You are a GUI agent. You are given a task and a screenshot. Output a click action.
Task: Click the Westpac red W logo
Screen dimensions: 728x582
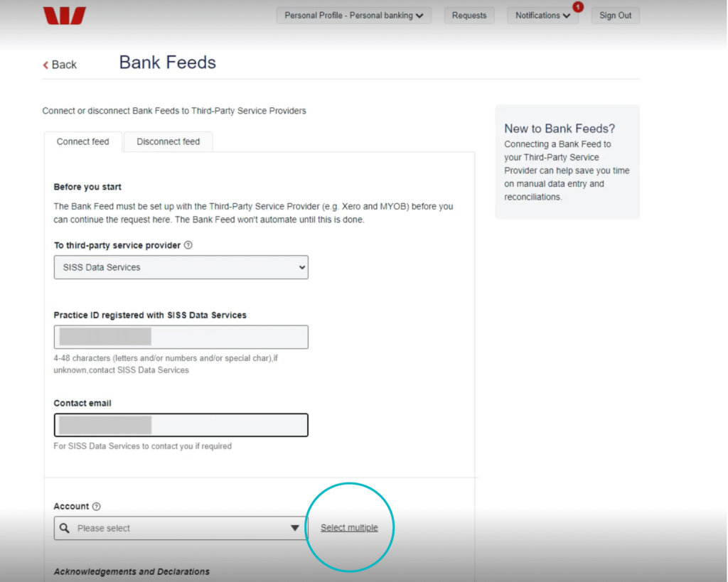tap(65, 16)
